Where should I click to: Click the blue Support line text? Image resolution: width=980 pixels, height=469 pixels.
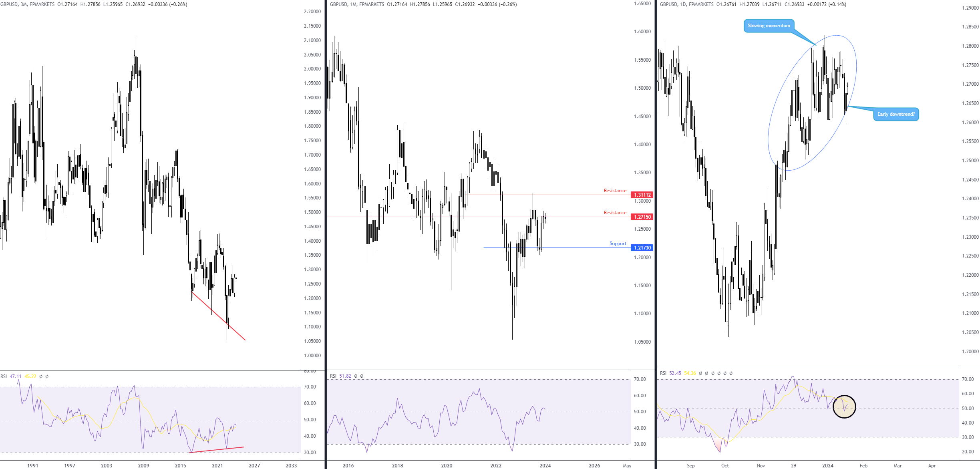(x=618, y=244)
